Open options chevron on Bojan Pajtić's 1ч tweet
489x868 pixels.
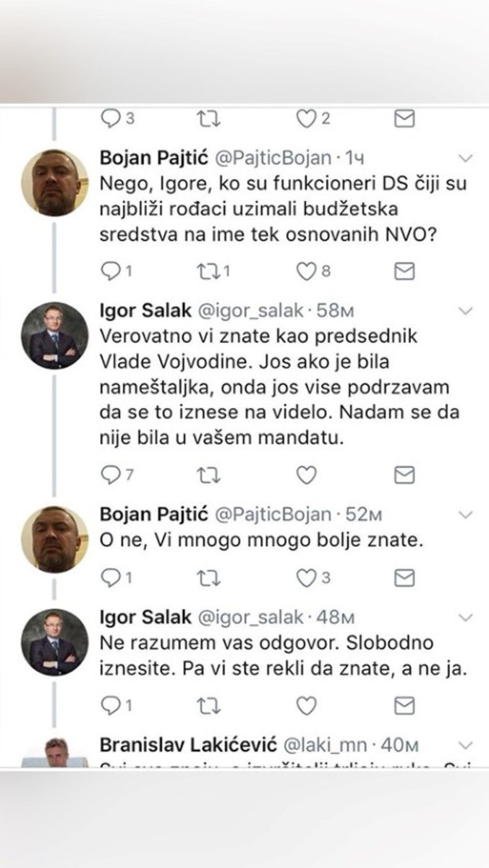point(466,158)
